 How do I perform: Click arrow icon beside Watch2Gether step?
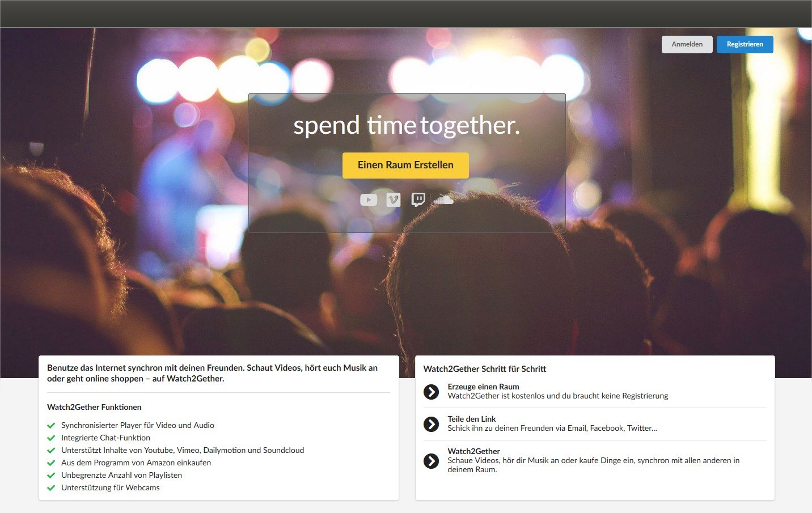point(432,461)
